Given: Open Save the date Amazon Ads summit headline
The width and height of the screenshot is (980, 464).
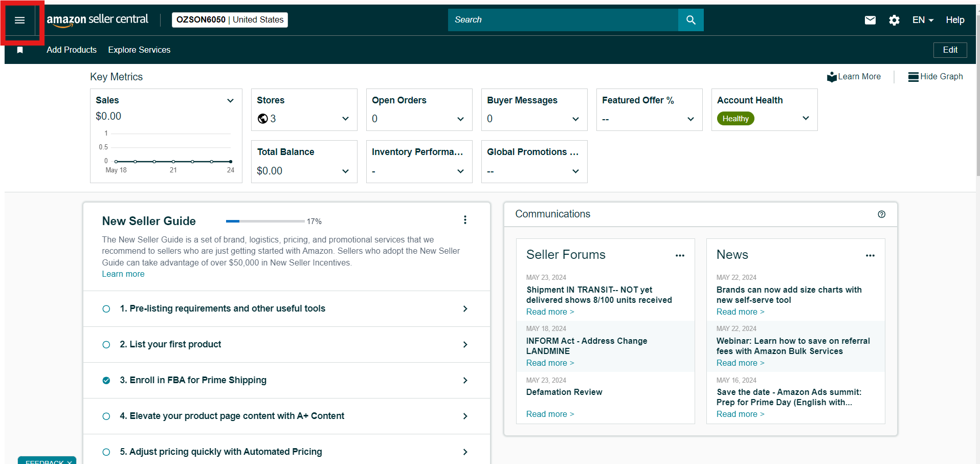Looking at the screenshot, I should (789, 397).
